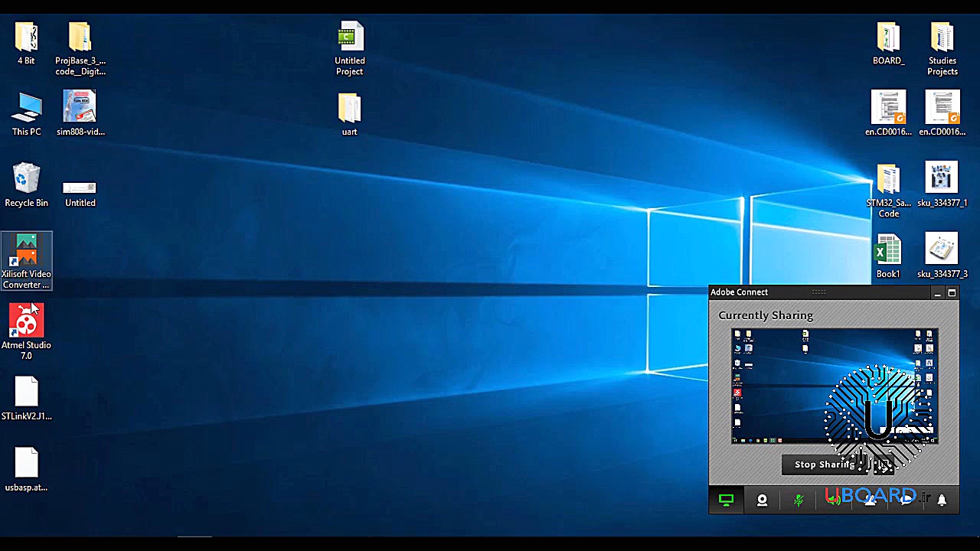980x551 pixels.
Task: Toggle the webcam in Adobe Connect
Action: click(762, 500)
